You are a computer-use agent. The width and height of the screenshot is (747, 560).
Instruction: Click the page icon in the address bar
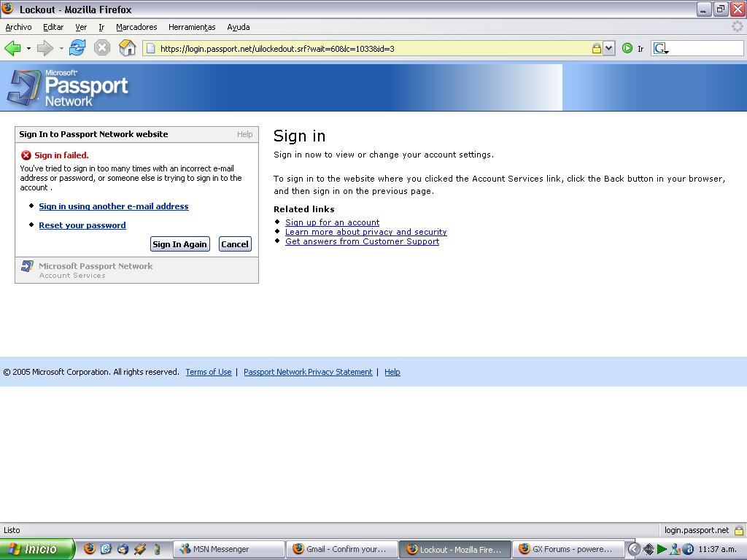coord(150,49)
